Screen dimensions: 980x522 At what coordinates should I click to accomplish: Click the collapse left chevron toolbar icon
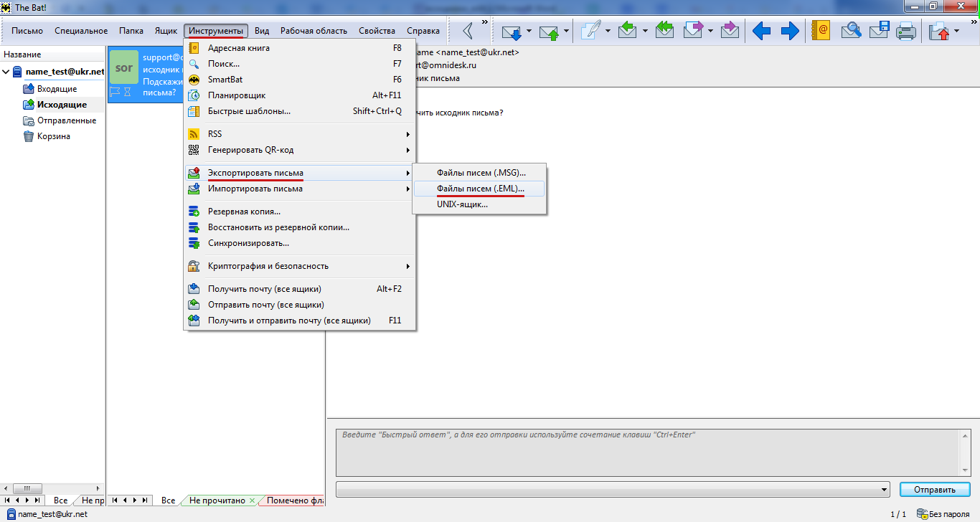click(468, 31)
